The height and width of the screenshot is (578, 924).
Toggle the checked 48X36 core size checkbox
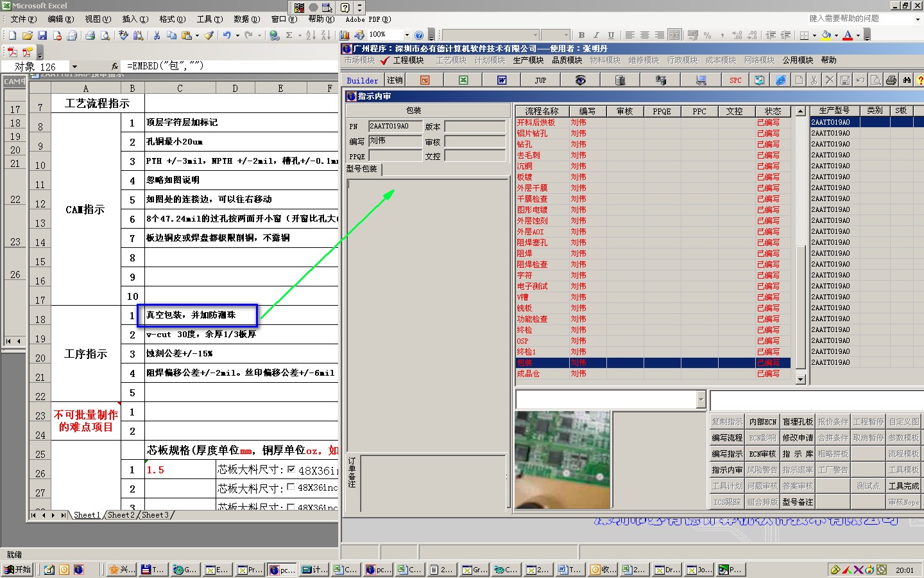291,469
